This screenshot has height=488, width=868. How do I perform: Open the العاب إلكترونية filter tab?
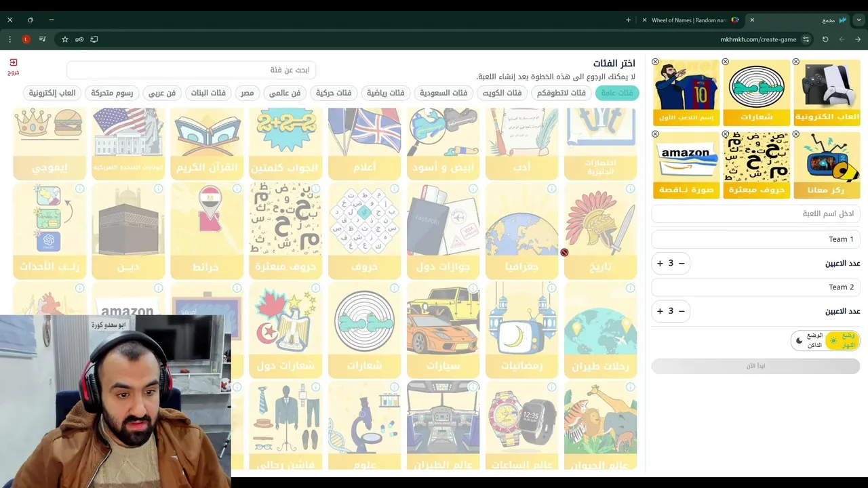pos(52,93)
